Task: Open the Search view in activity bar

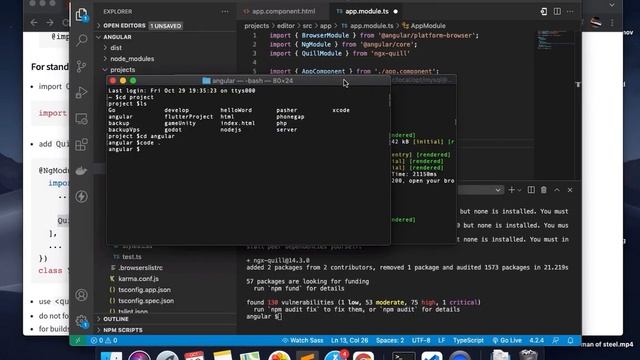Action: 82,40
